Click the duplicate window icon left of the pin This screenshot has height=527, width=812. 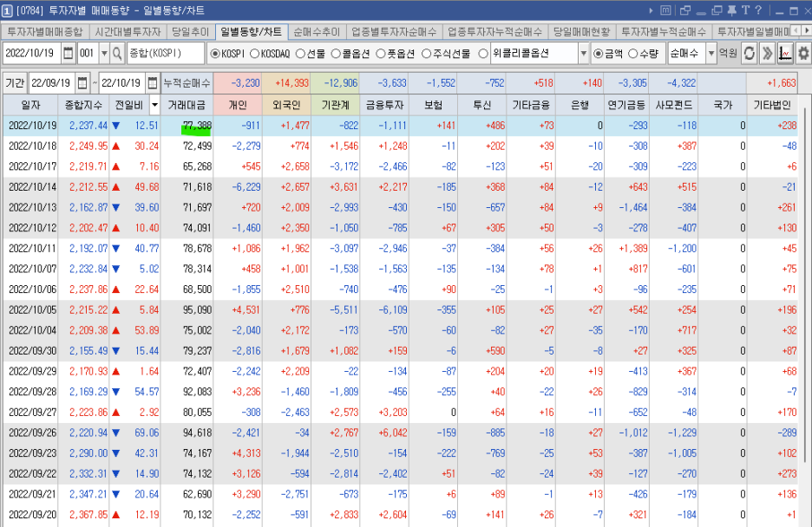coord(717,10)
